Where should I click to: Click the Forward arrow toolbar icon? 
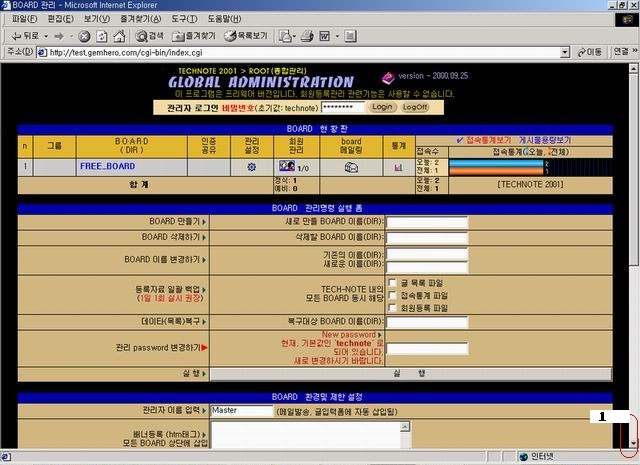coord(59,36)
